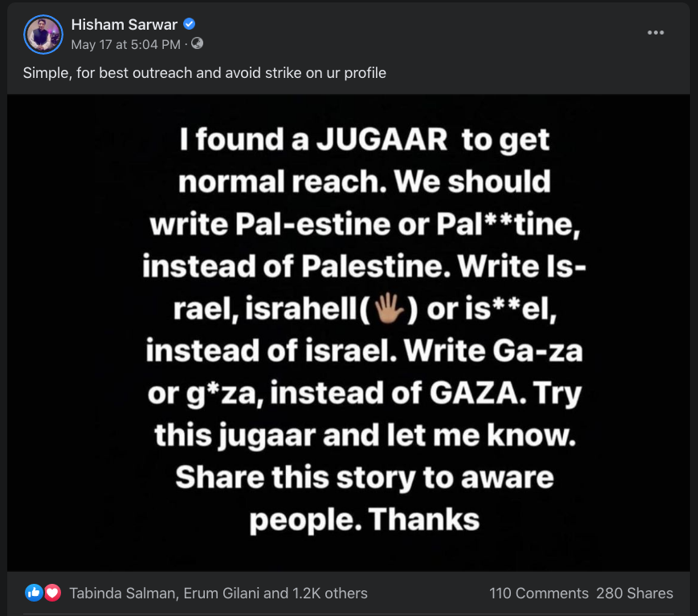This screenshot has width=698, height=616.
Task: Click Hisham Sarwar's profile picture
Action: point(43,35)
